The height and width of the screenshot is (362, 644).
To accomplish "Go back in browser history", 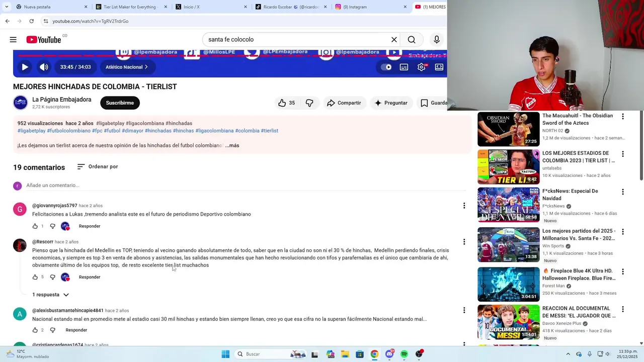I will 7,21.
